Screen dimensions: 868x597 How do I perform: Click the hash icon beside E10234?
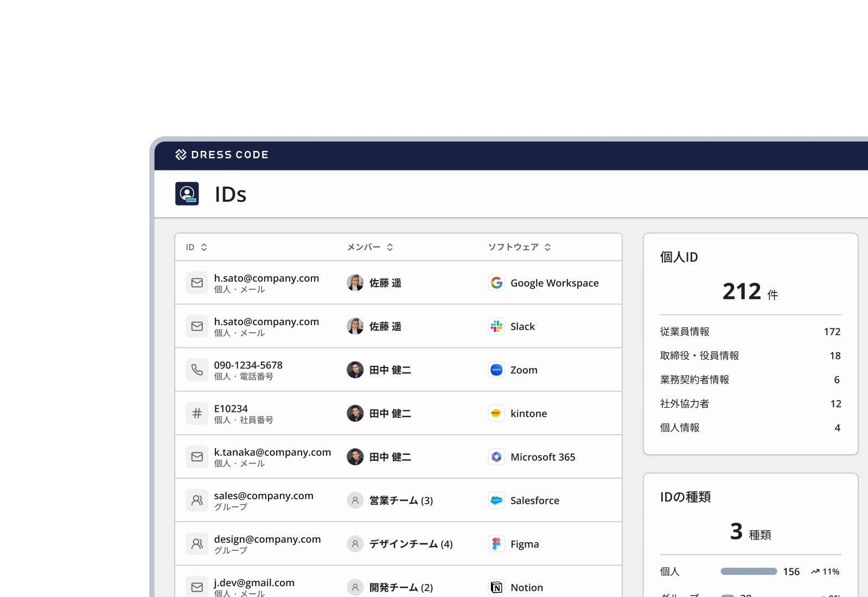coord(197,413)
